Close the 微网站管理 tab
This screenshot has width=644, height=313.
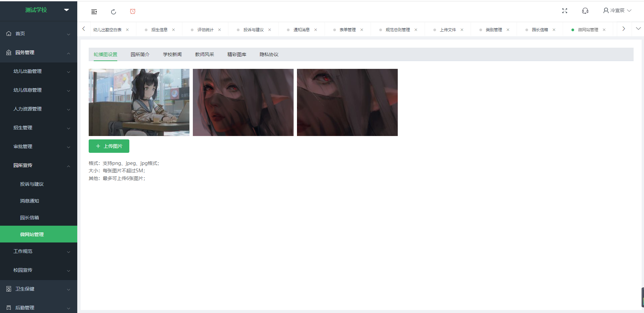point(604,30)
